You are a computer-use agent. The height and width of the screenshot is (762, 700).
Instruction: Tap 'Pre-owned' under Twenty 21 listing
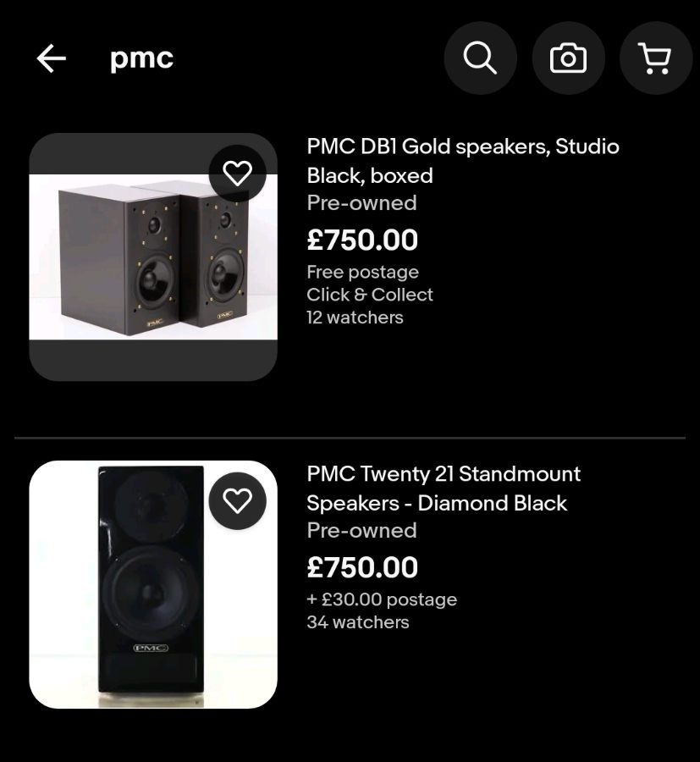pyautogui.click(x=361, y=531)
